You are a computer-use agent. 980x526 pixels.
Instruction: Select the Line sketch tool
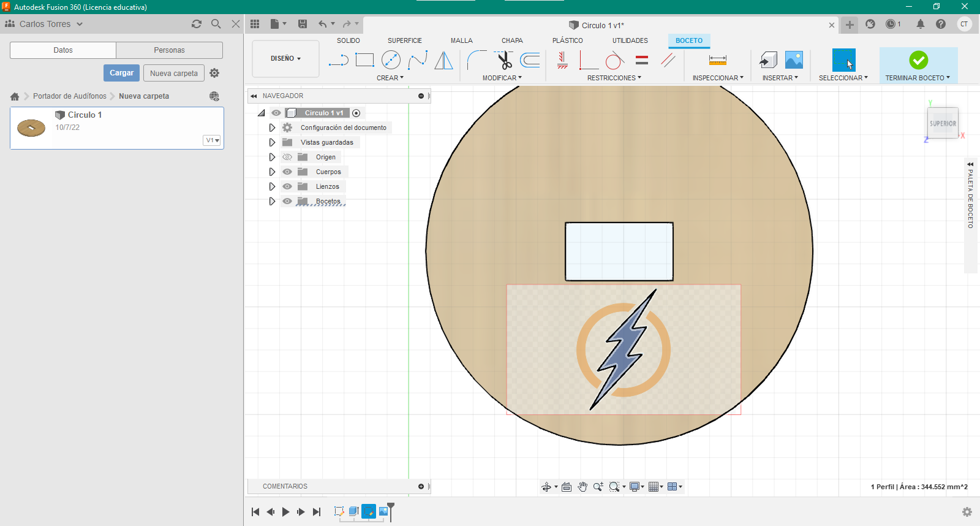pyautogui.click(x=338, y=60)
